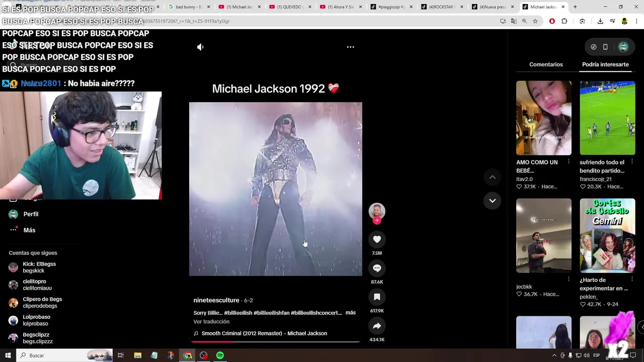Save video with the bookmark icon
The width and height of the screenshot is (644, 362).
377,297
